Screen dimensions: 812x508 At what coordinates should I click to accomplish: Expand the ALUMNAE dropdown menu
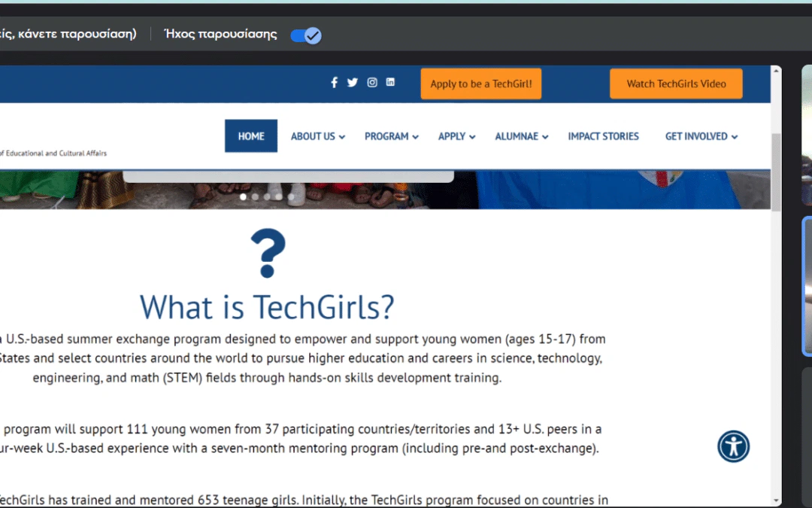pos(521,136)
